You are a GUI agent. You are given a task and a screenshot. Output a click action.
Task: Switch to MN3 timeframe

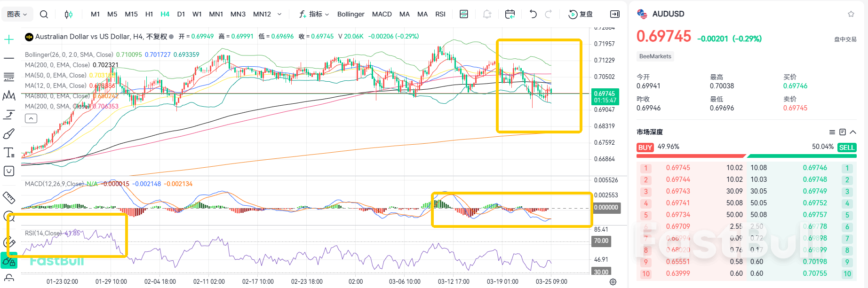point(238,14)
